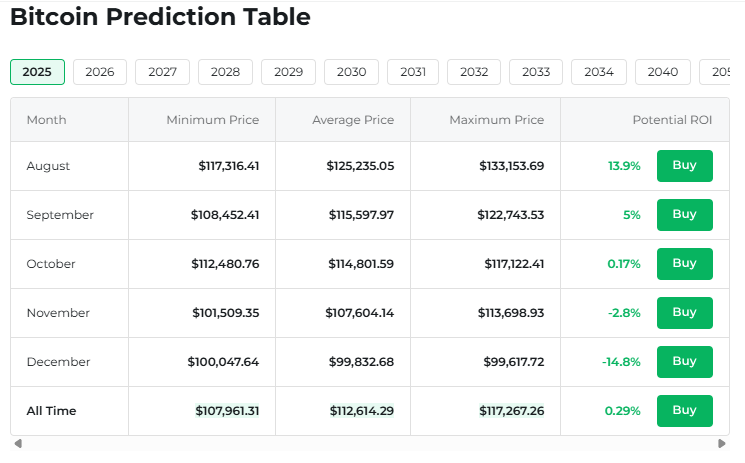745x463 pixels.
Task: Click Buy button in August row
Action: (684, 166)
